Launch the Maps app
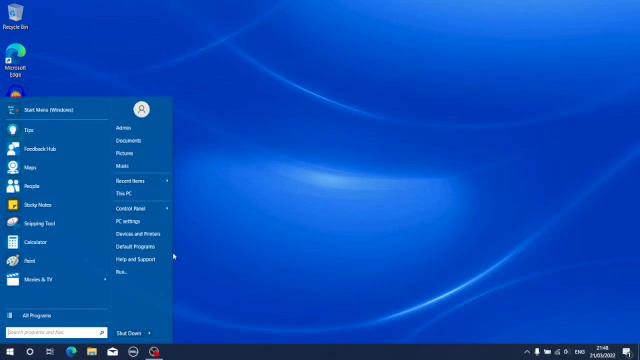 click(x=56, y=167)
